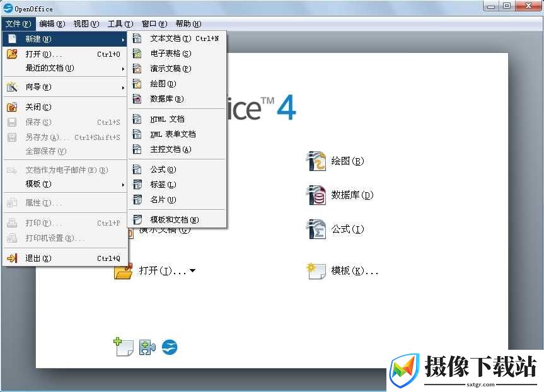The image size is (544, 392).
Task: Click the presentation icon beside 演示文稿(P) in submenu
Action: [x=137, y=69]
